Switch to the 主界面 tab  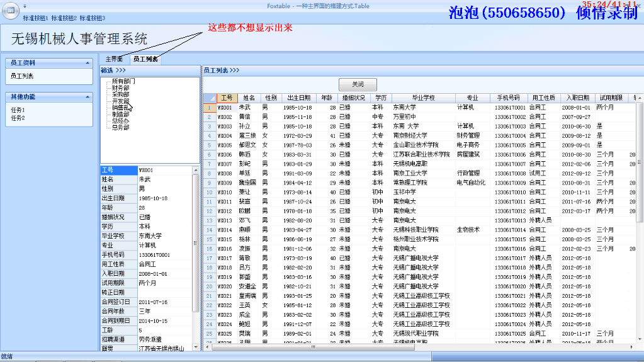click(114, 59)
